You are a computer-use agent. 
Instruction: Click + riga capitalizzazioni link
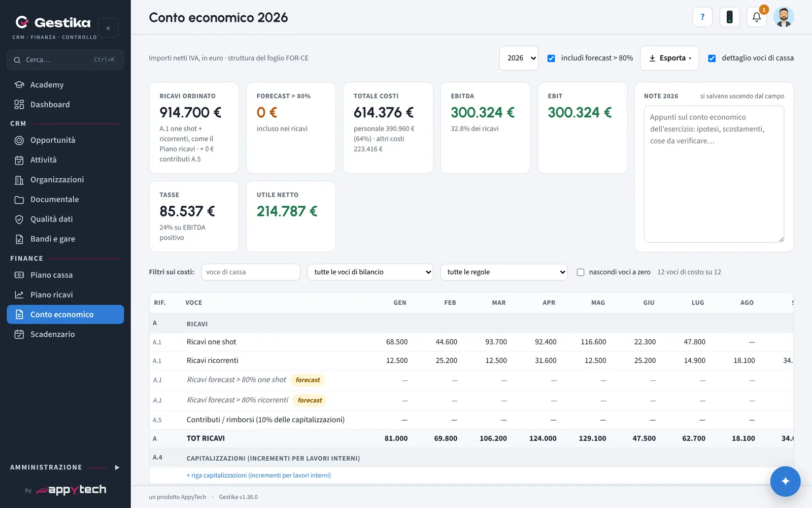(259, 475)
